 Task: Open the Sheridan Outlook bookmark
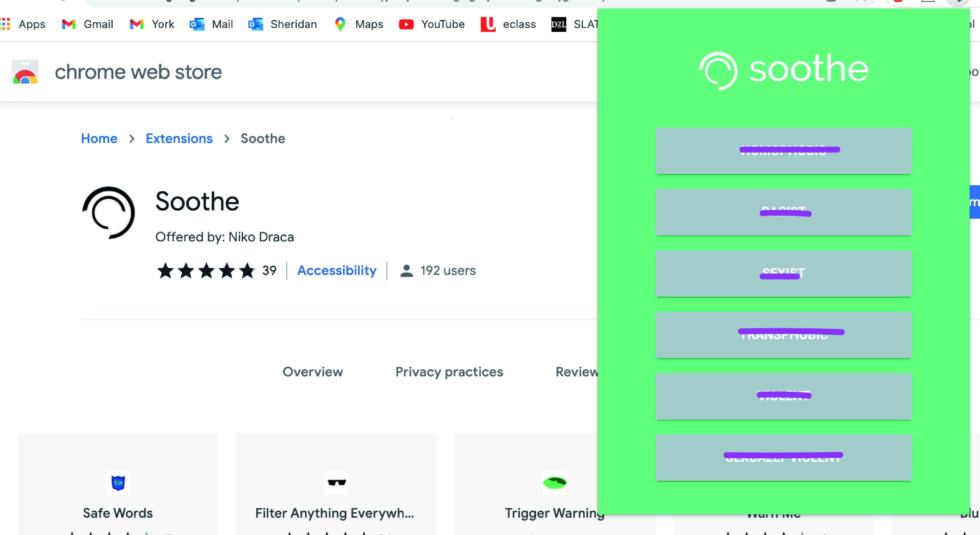tap(282, 24)
